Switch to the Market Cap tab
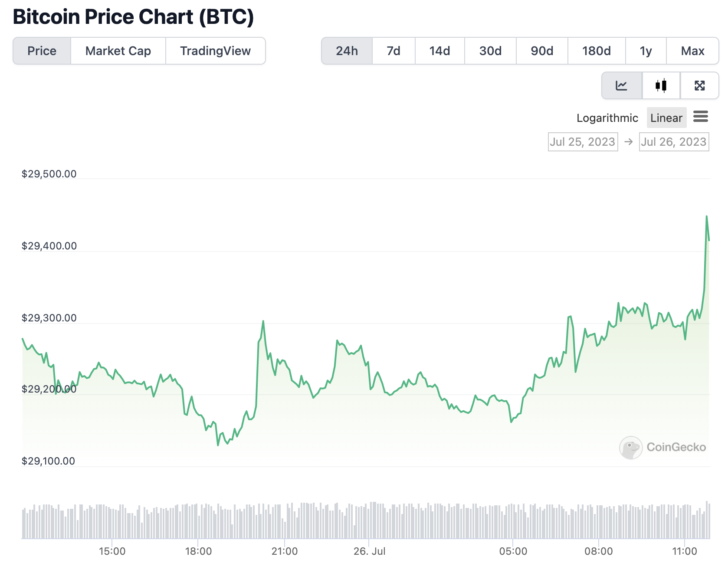This screenshot has width=728, height=563. tap(118, 51)
